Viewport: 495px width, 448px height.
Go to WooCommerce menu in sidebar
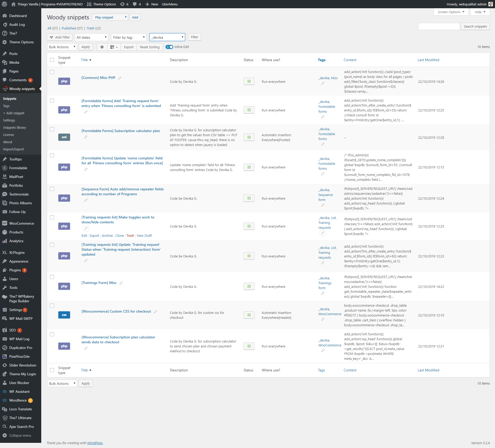tap(21, 223)
